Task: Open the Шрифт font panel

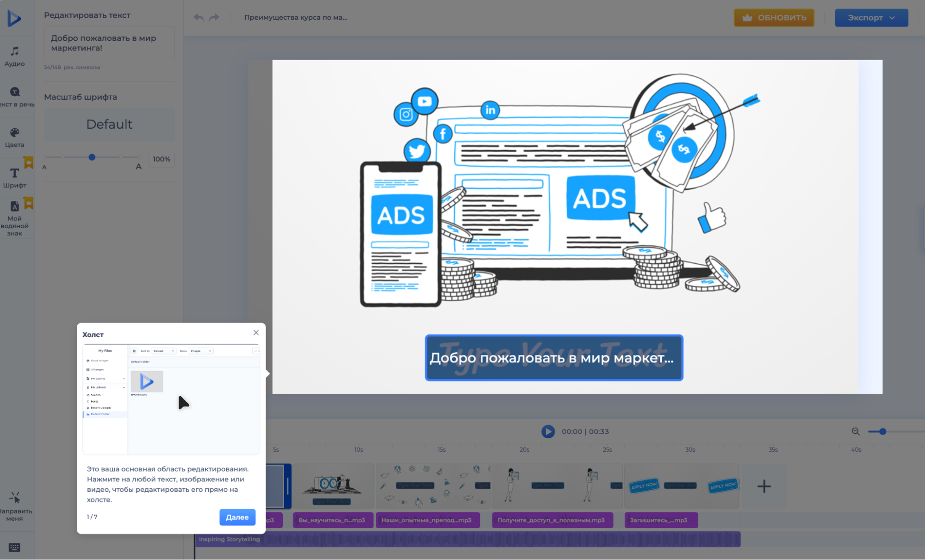Action: (15, 178)
